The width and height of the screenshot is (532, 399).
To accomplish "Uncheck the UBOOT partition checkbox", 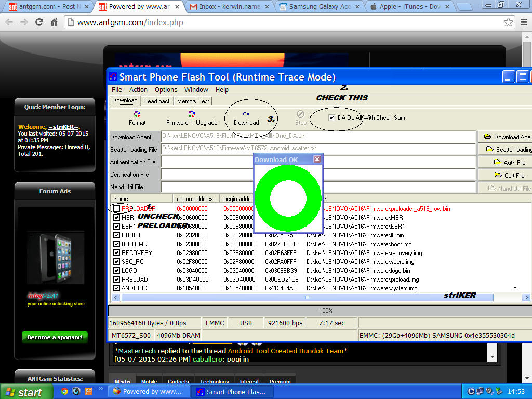I will click(x=117, y=235).
